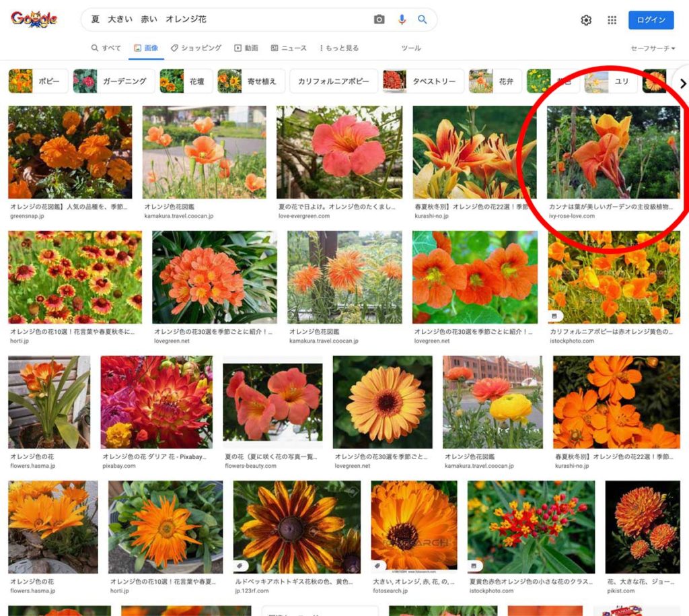The width and height of the screenshot is (689, 616).
Task: Select the カリフォルニアポピー filter chip
Action: pos(334,81)
